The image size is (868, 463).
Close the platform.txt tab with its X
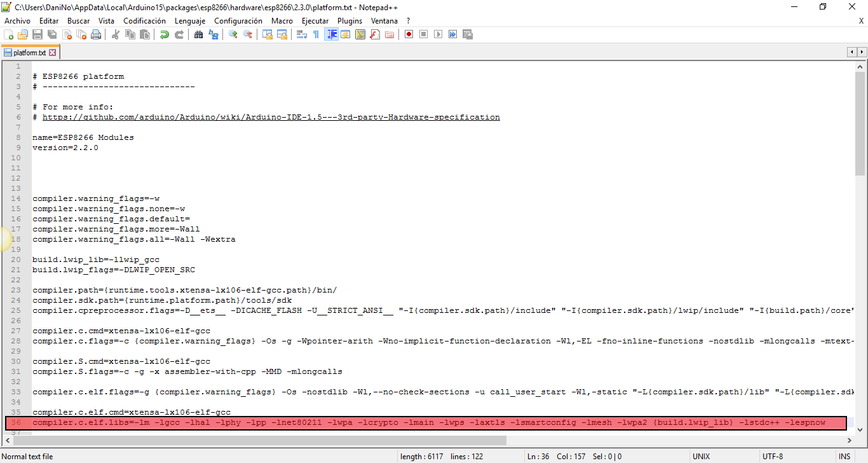pos(53,53)
